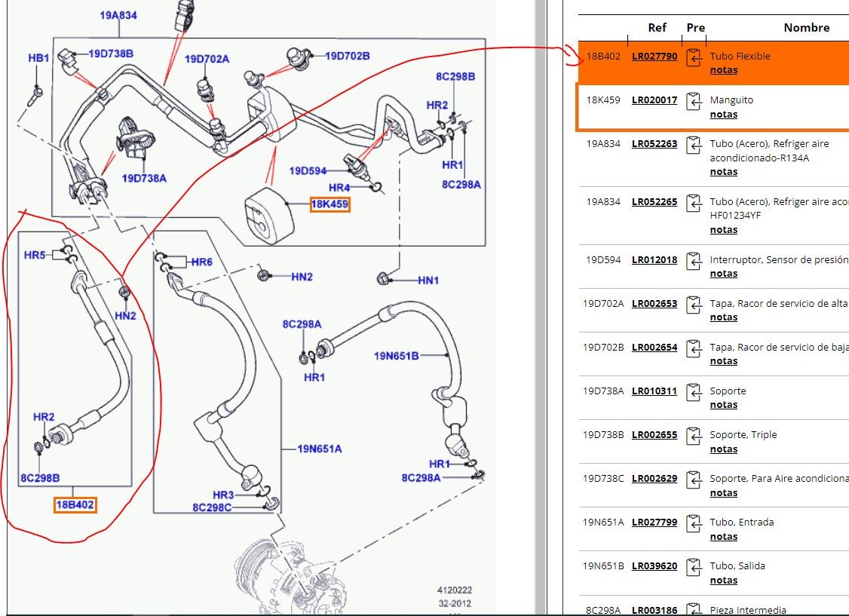Open the LR002654 part link

click(654, 348)
